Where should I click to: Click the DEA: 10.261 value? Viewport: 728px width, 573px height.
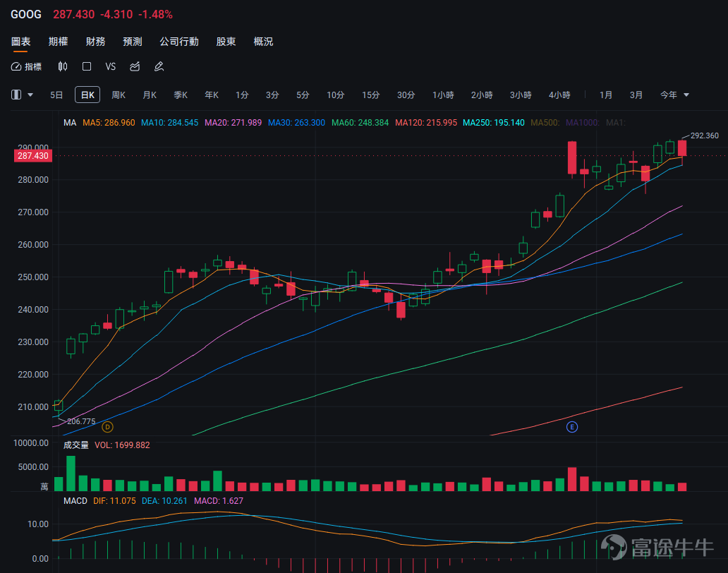(x=164, y=500)
